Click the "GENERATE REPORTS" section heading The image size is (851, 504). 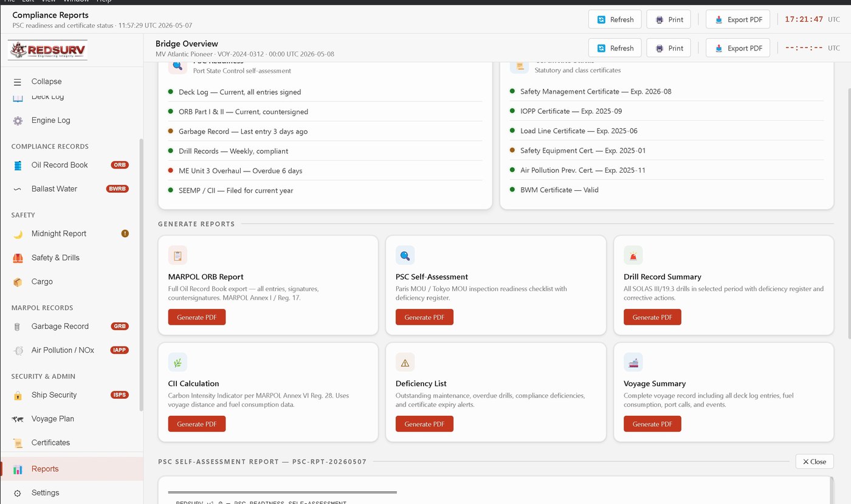(196, 224)
